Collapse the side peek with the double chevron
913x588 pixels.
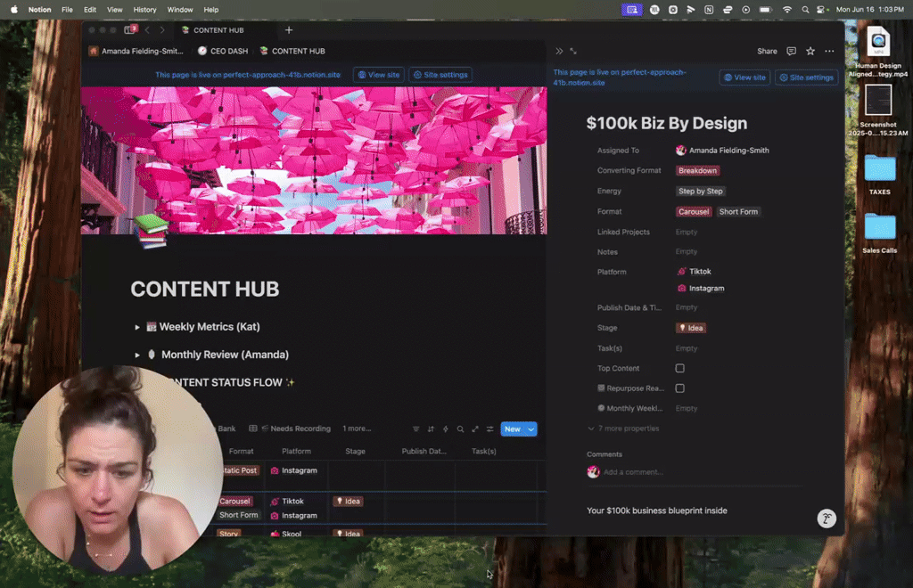(559, 51)
